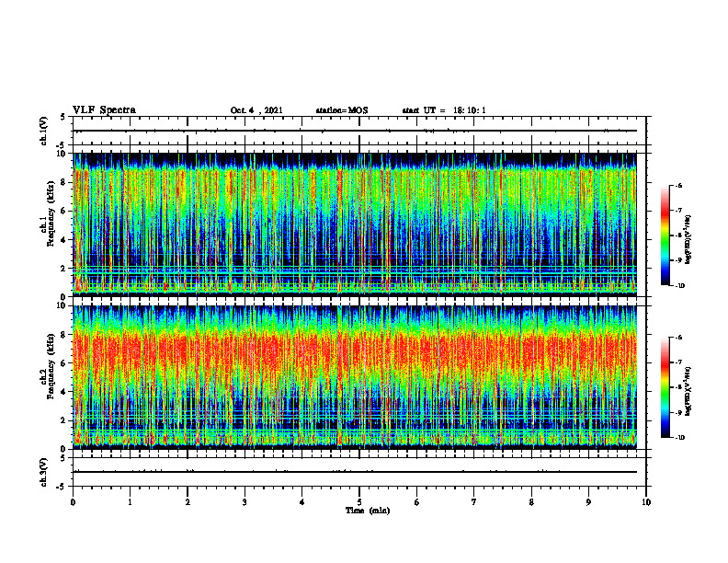Click the "2" kHz tick of the ch.1 spectrogram

point(64,269)
